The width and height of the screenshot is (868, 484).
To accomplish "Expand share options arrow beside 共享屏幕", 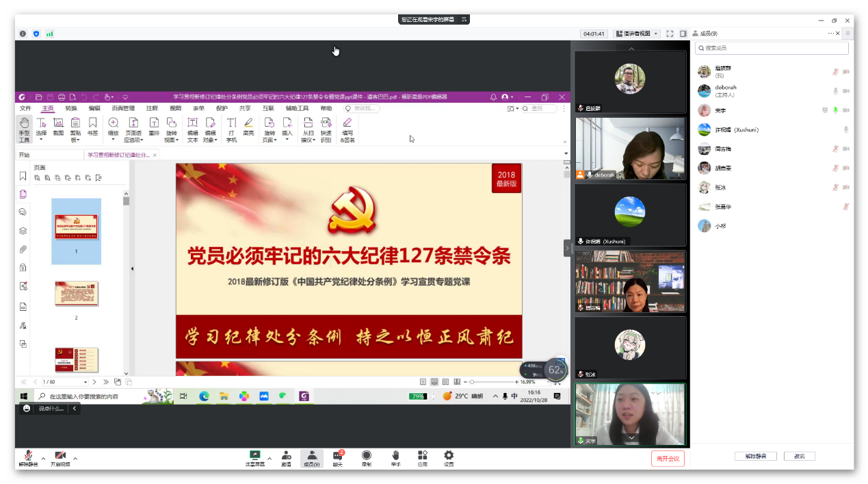I will click(x=269, y=458).
